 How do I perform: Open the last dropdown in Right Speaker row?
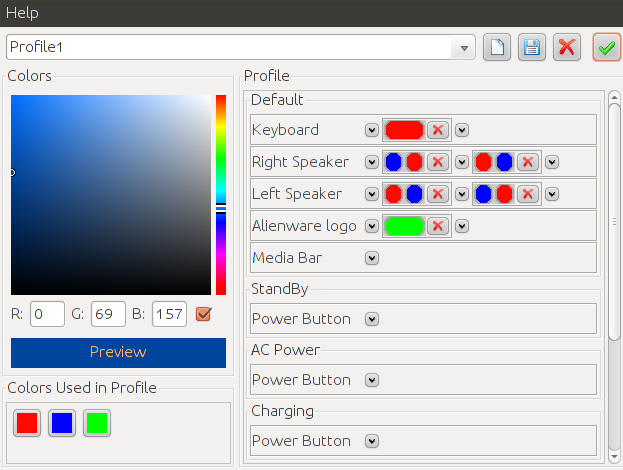tap(552, 162)
